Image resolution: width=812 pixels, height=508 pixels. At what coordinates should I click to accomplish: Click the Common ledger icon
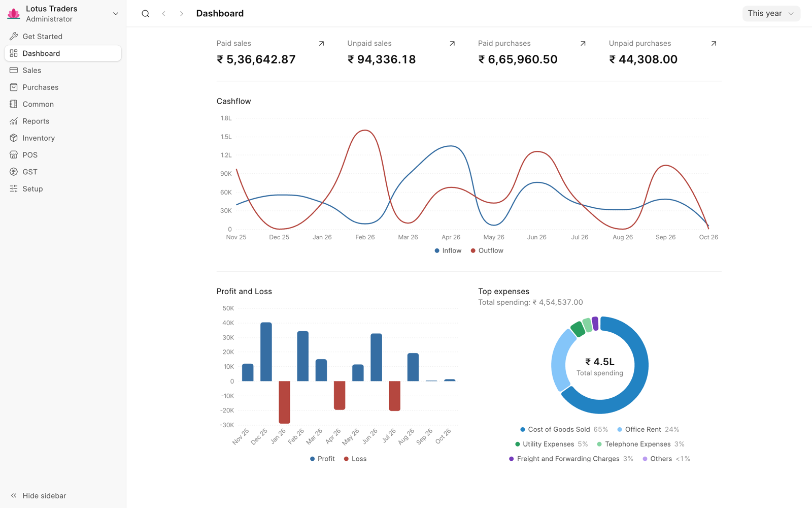click(14, 104)
